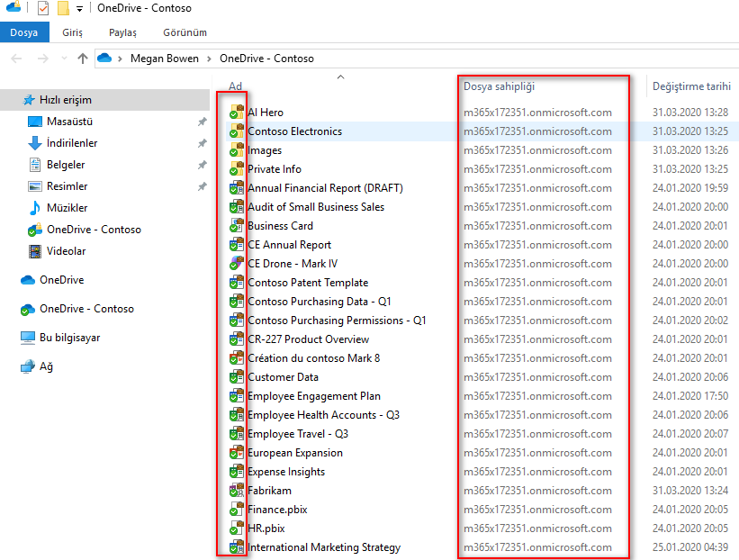Go up one folder level

click(x=83, y=59)
